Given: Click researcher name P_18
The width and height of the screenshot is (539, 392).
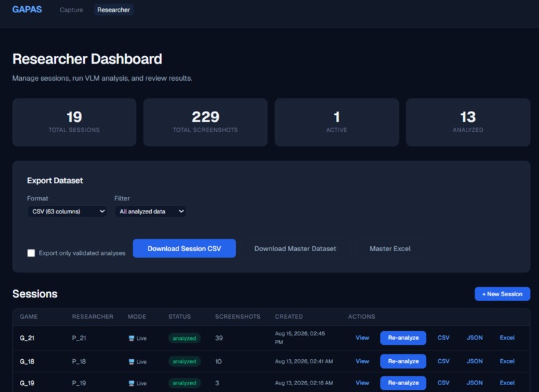Looking at the screenshot, I should (79, 361).
